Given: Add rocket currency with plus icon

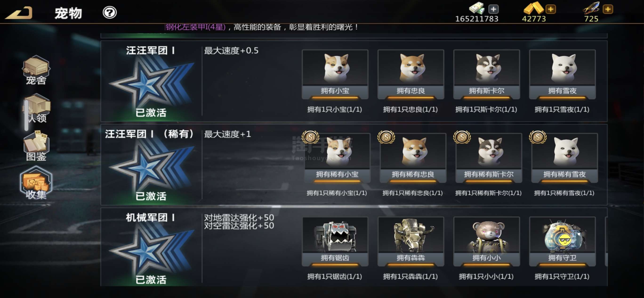Looking at the screenshot, I should pyautogui.click(x=608, y=9).
